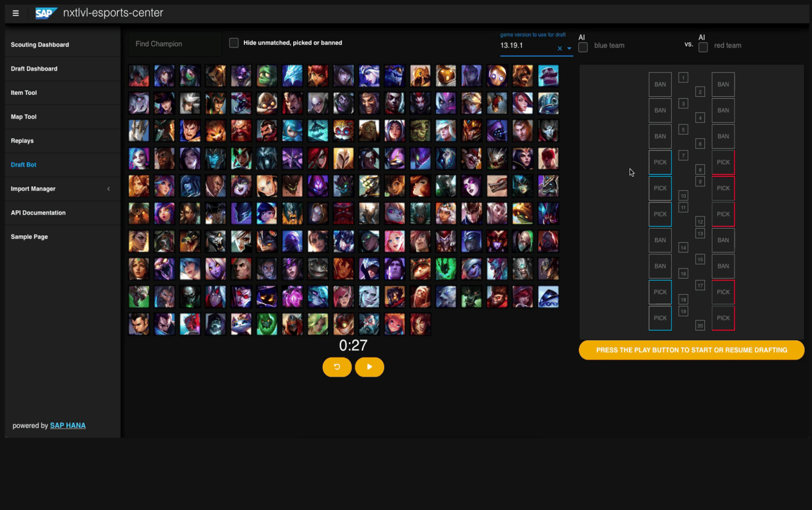Viewport: 812px width, 510px height.
Task: Select the Teemo champion portrait
Action: click(x=421, y=268)
